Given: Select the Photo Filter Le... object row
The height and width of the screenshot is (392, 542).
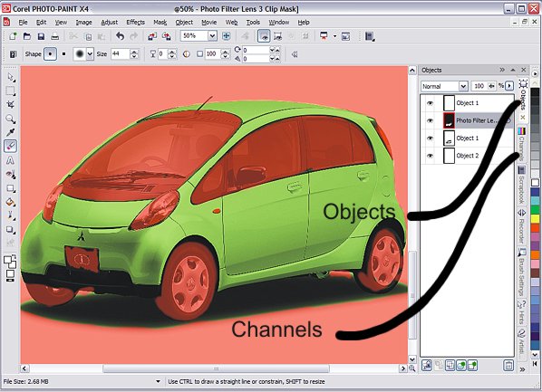Looking at the screenshot, I should [x=467, y=121].
